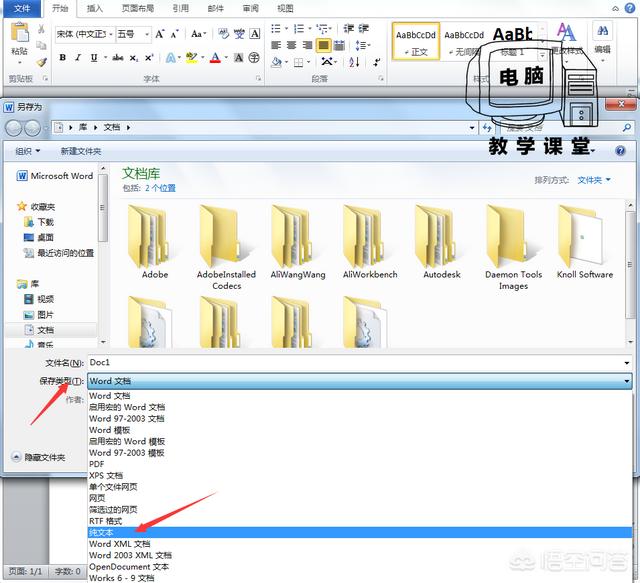640x583 pixels.
Task: Open the Adobe folder
Action: 155,242
